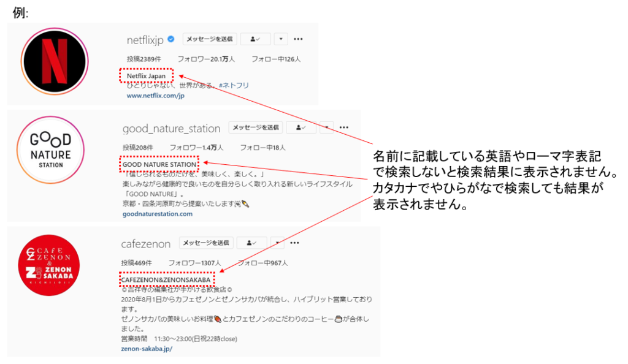
Task: Expand the chevron dropdown on good_nature_station profile
Action: (326, 127)
